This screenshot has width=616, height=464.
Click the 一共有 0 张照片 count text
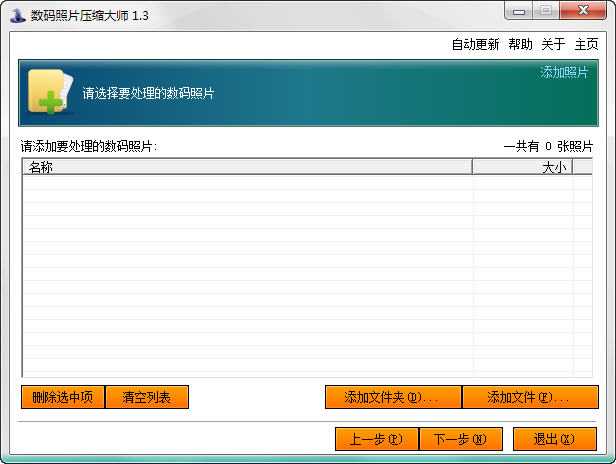pos(548,147)
